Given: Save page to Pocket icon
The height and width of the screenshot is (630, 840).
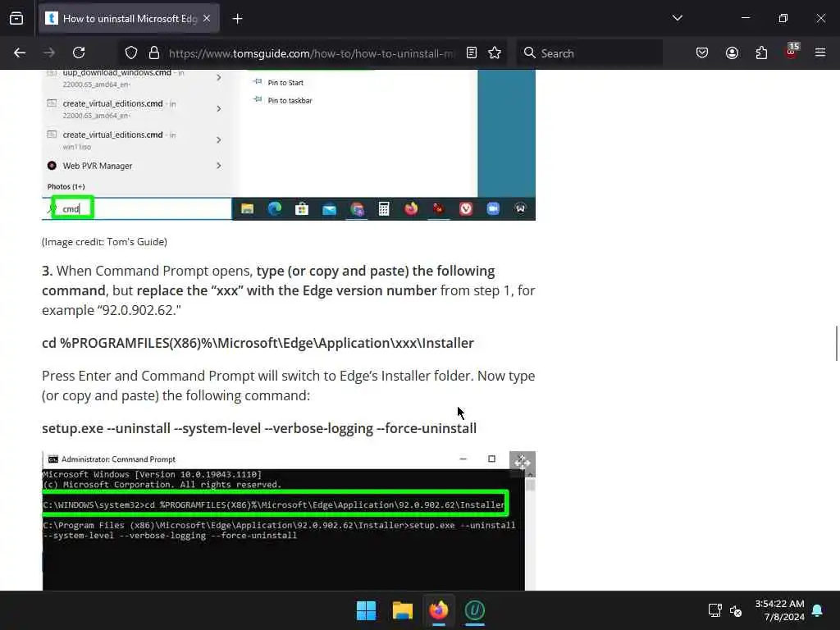Looking at the screenshot, I should tap(702, 53).
